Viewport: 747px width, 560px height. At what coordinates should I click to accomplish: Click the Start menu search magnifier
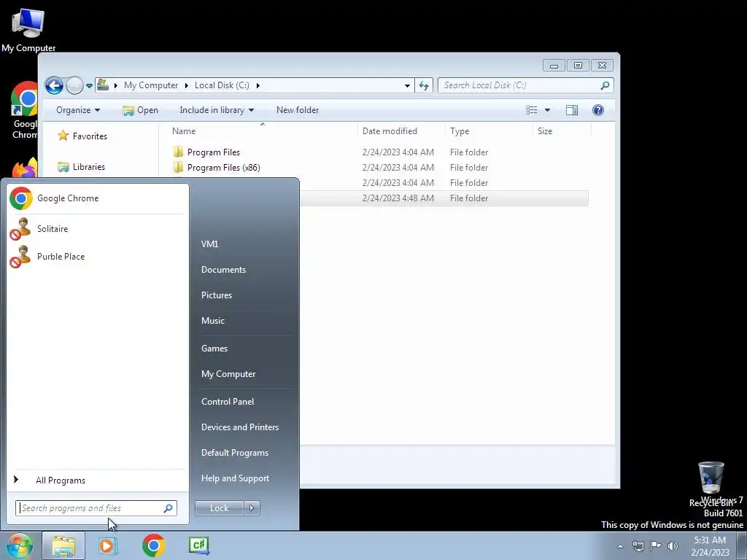[169, 508]
